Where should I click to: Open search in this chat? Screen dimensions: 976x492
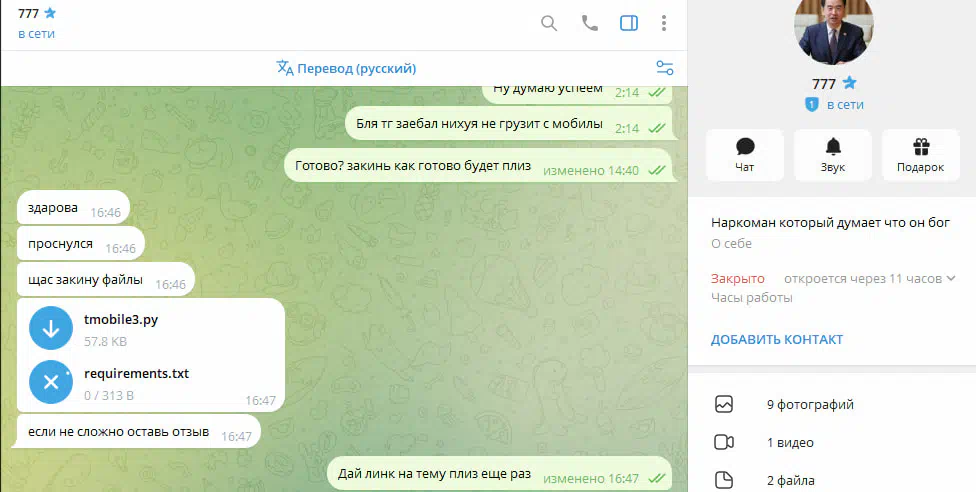click(x=548, y=24)
